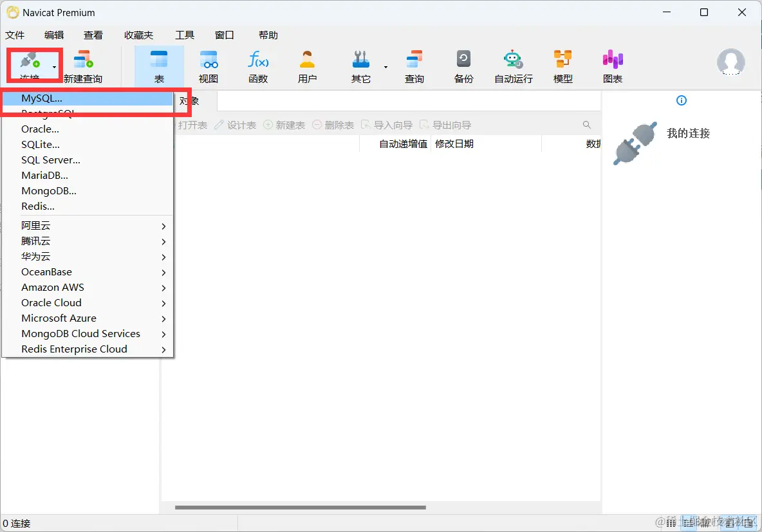
Task: Click the 导出向导 button
Action: pos(445,125)
